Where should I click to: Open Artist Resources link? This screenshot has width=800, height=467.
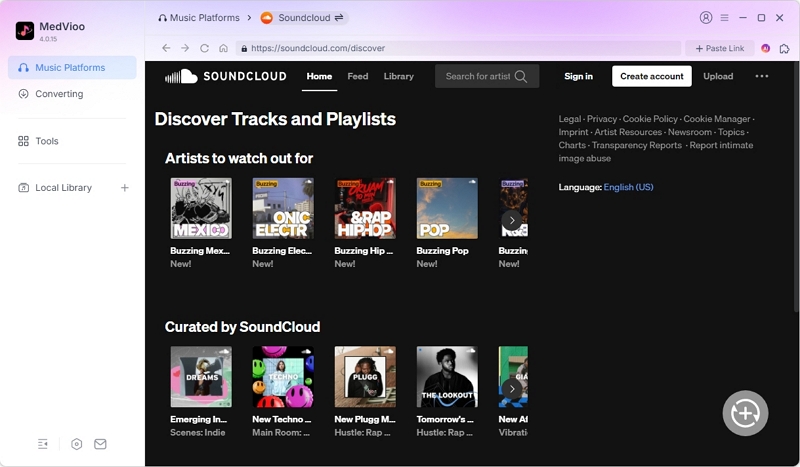coord(628,132)
